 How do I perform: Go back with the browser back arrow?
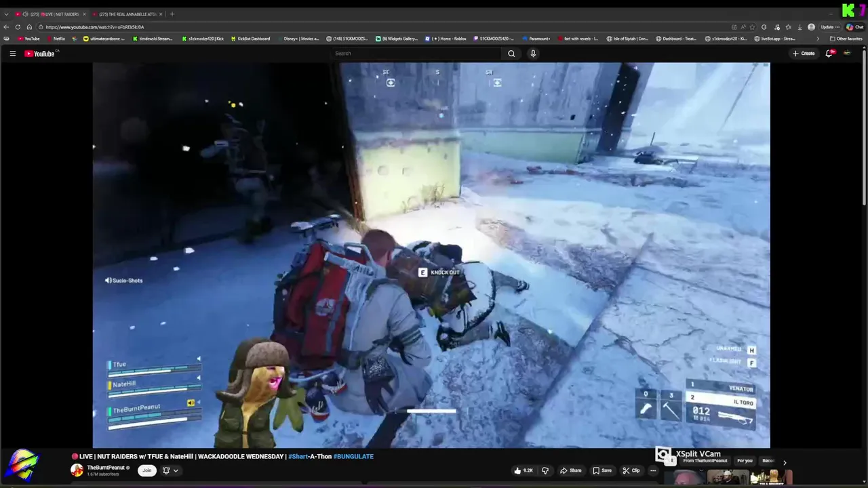[x=7, y=27]
